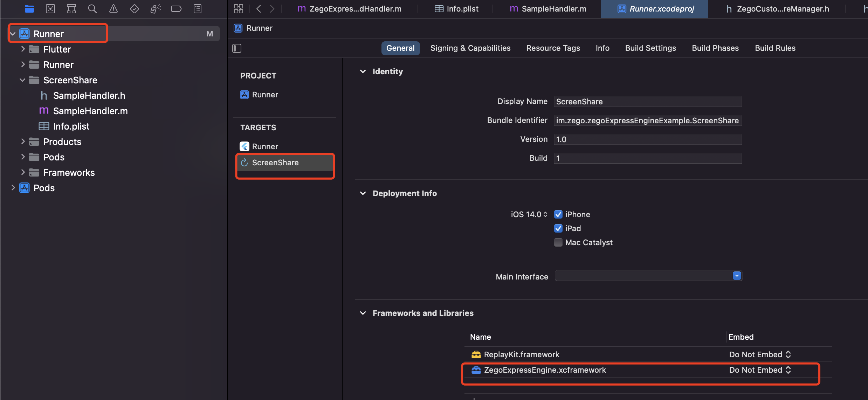Switch to Signing & Capabilities tab
The width and height of the screenshot is (868, 400).
[x=470, y=48]
